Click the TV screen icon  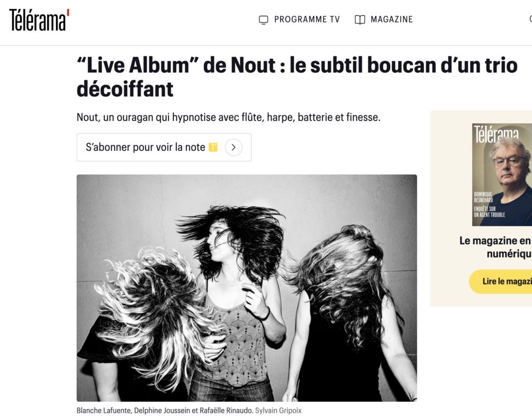(263, 20)
